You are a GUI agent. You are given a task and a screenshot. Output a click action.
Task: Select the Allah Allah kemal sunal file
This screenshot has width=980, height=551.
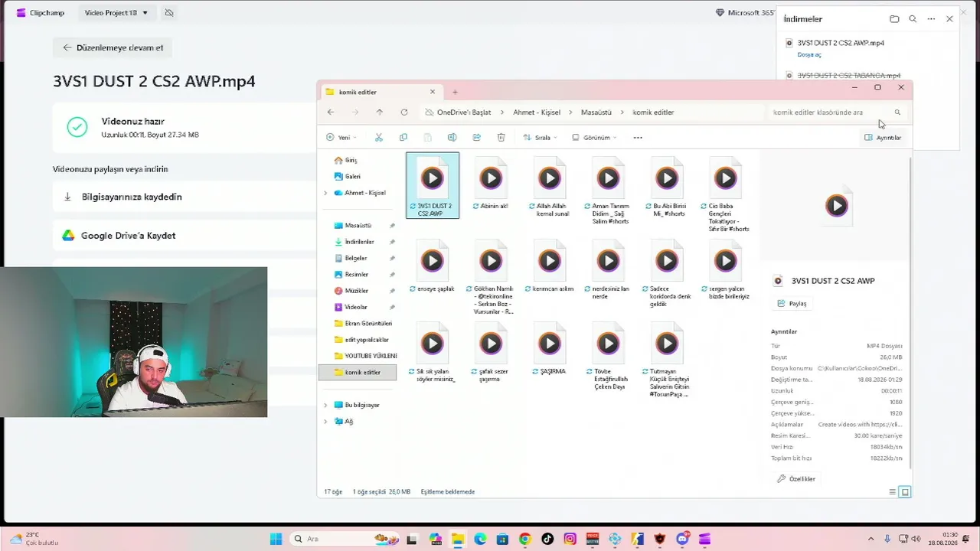click(550, 186)
